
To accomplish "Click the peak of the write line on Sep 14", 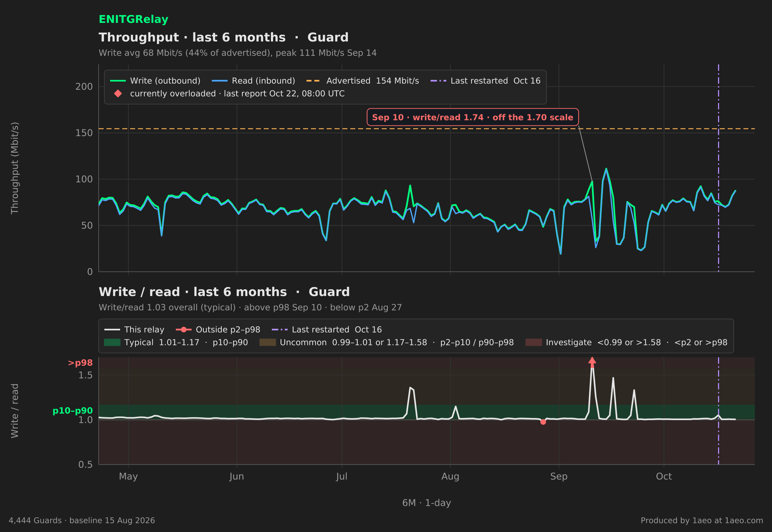I will [606, 169].
